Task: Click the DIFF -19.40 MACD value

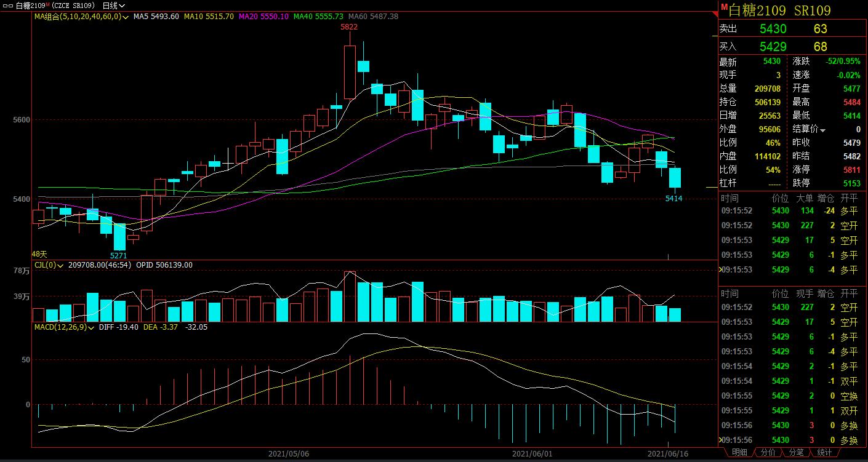Action: pyautogui.click(x=119, y=327)
